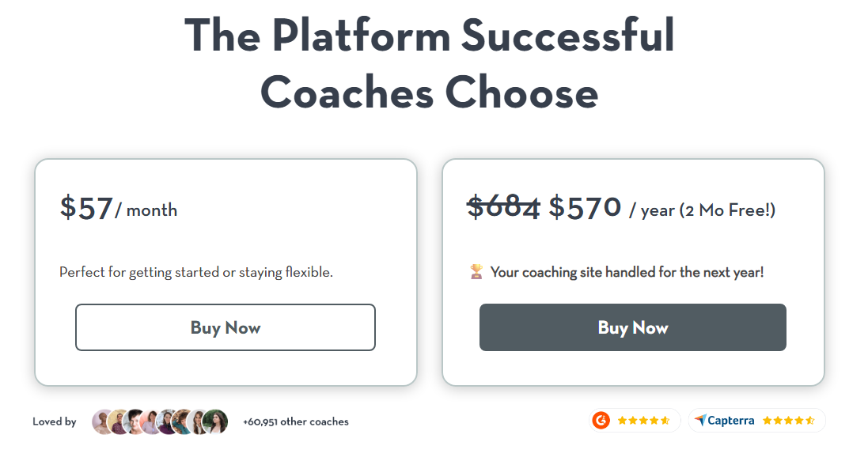Click the Buy Now button for monthly plan
Viewport: 868px width, 461px height.
pyautogui.click(x=226, y=327)
